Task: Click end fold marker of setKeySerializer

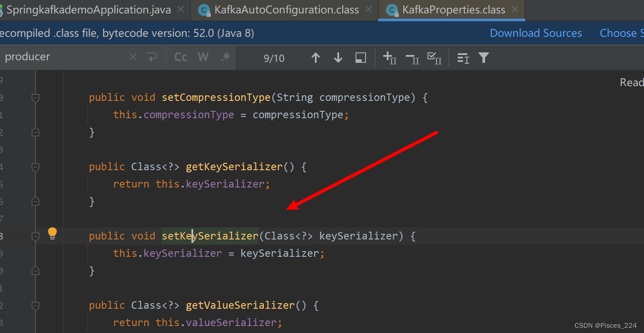Action: pyautogui.click(x=36, y=271)
